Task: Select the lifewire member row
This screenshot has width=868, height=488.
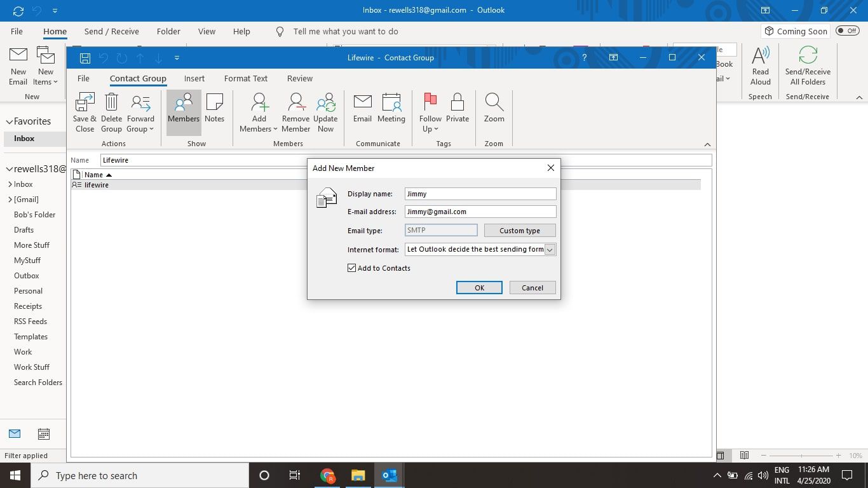Action: [x=386, y=185]
